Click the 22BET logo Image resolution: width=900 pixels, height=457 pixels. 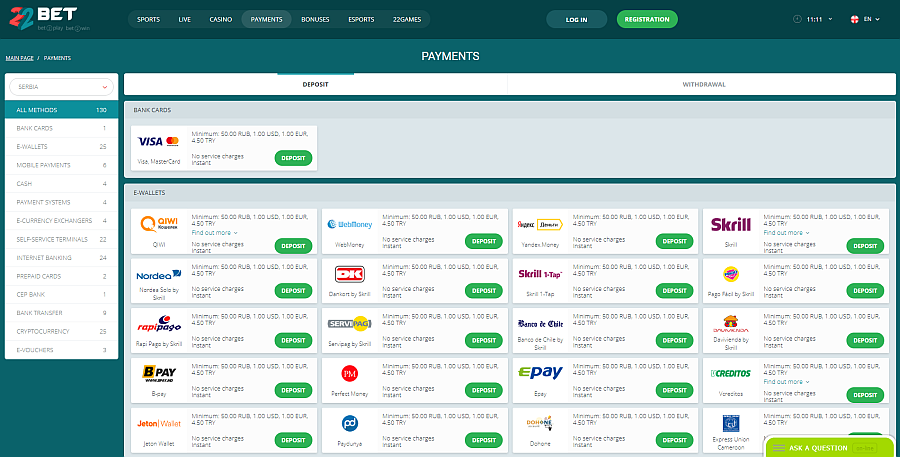pyautogui.click(x=49, y=19)
